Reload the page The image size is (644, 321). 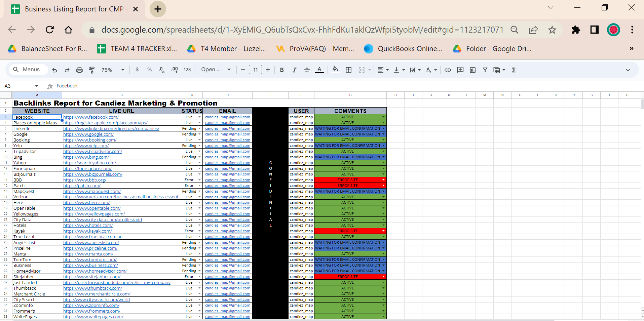50,30
